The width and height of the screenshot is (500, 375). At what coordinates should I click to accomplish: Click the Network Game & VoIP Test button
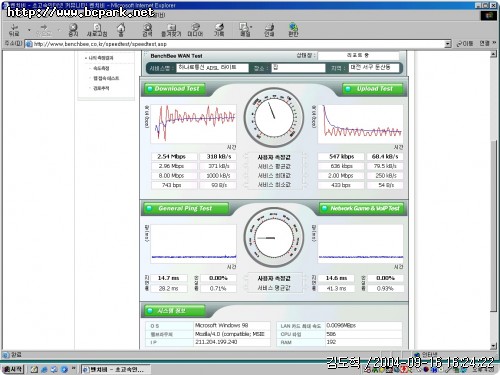(x=362, y=208)
